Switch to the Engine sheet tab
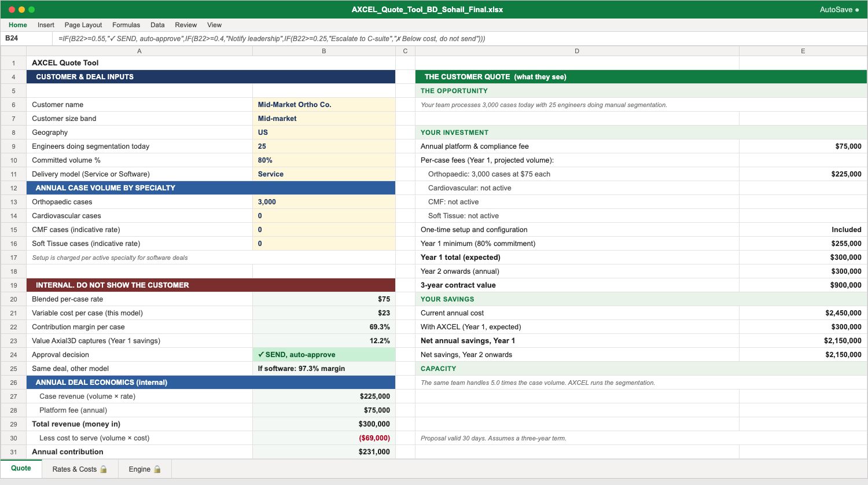 pos(145,469)
